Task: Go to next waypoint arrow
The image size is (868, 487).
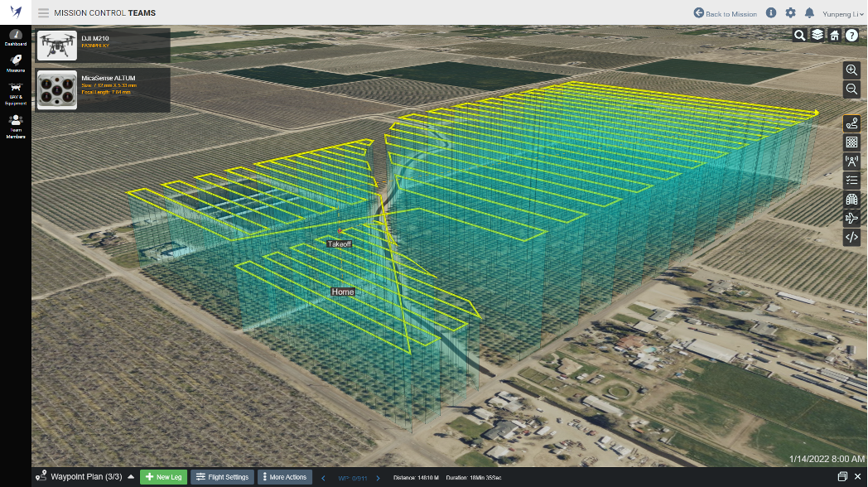Action: (x=378, y=478)
